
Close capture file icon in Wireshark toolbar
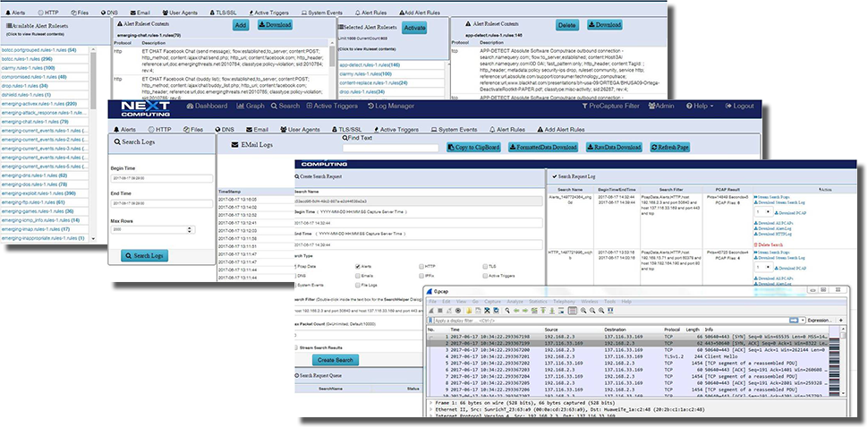coord(487,310)
